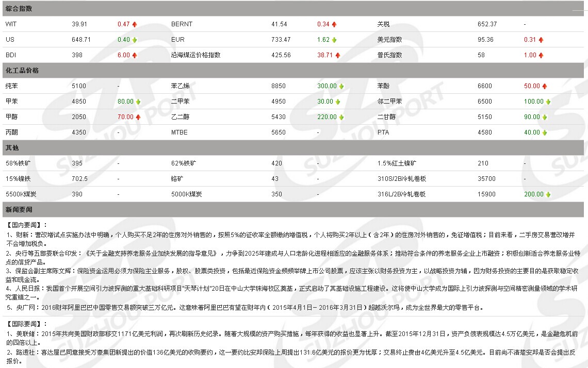The height and width of the screenshot is (368, 588).
Task: Click the down arrow beside 二甲苯 30.00
Action: tap(337, 102)
